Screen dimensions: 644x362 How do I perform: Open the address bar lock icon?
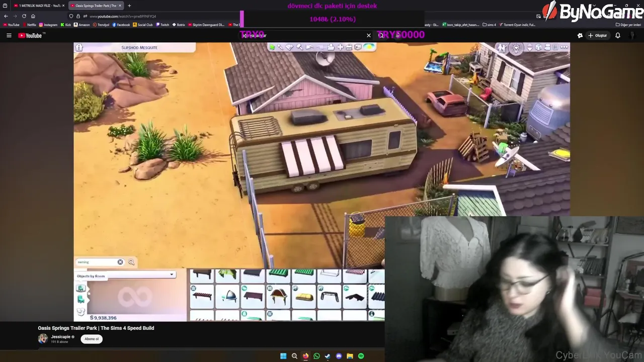tap(77, 16)
